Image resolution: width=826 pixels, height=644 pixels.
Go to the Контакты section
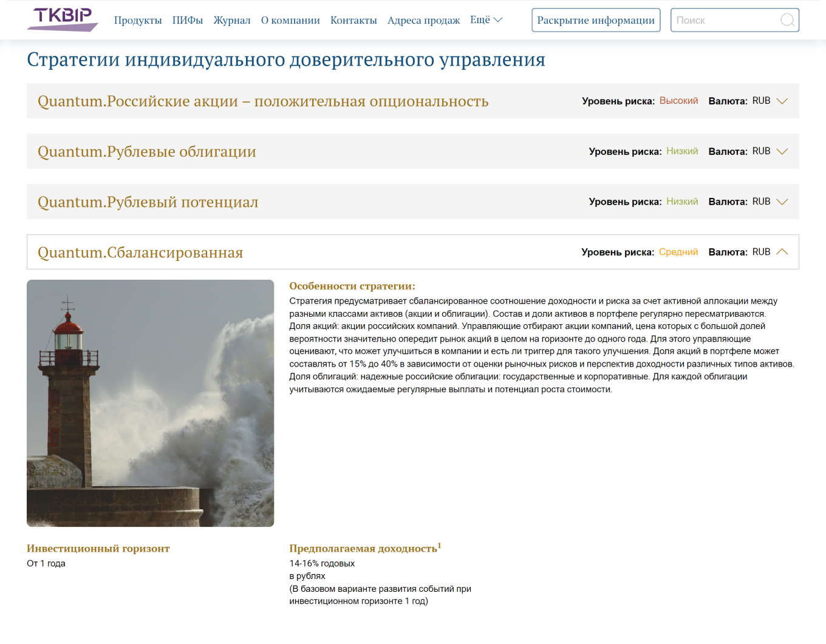tap(355, 19)
